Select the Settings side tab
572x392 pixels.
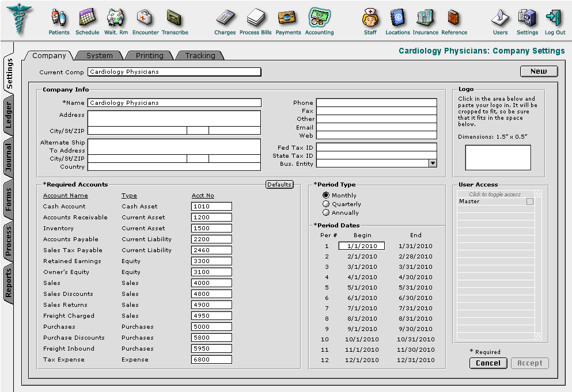9,73
